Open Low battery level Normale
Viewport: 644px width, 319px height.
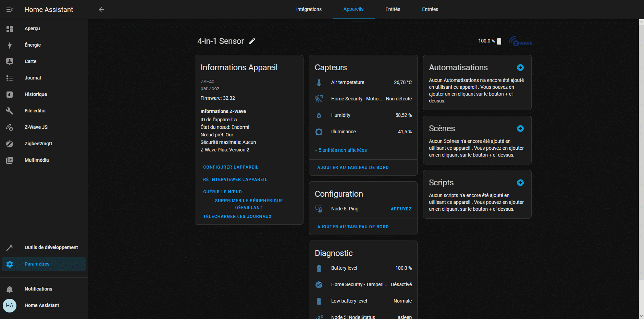363,301
